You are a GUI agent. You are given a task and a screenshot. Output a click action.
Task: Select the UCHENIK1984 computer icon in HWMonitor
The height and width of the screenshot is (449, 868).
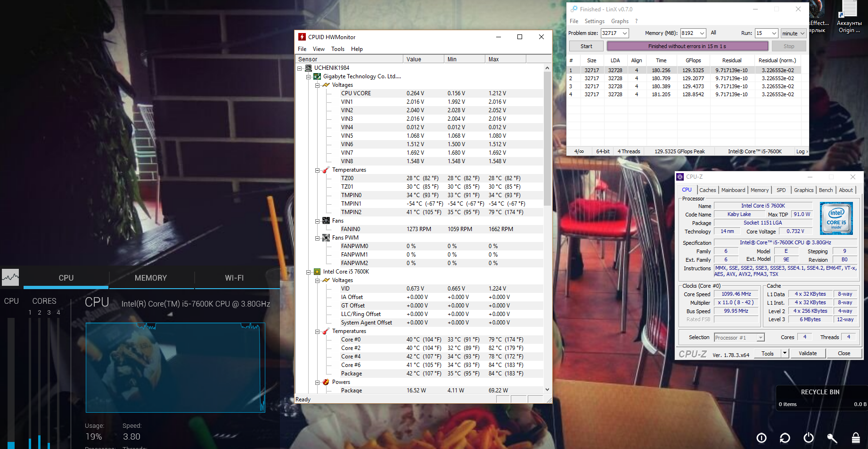308,68
